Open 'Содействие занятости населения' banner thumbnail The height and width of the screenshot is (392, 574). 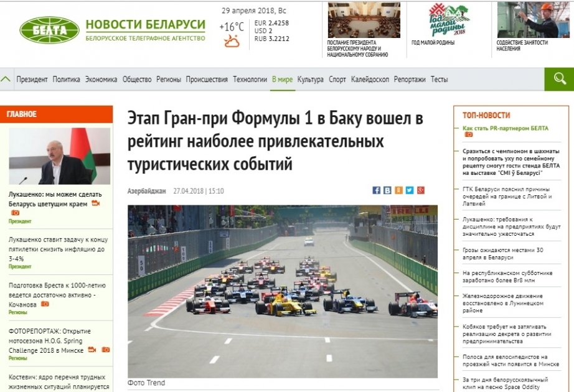(x=534, y=20)
